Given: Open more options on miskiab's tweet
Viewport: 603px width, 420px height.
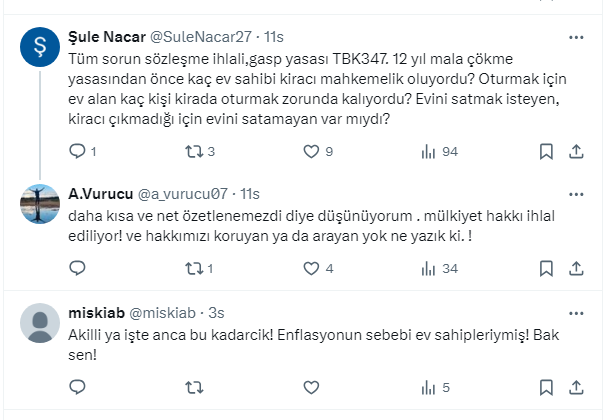Looking at the screenshot, I should click(576, 312).
